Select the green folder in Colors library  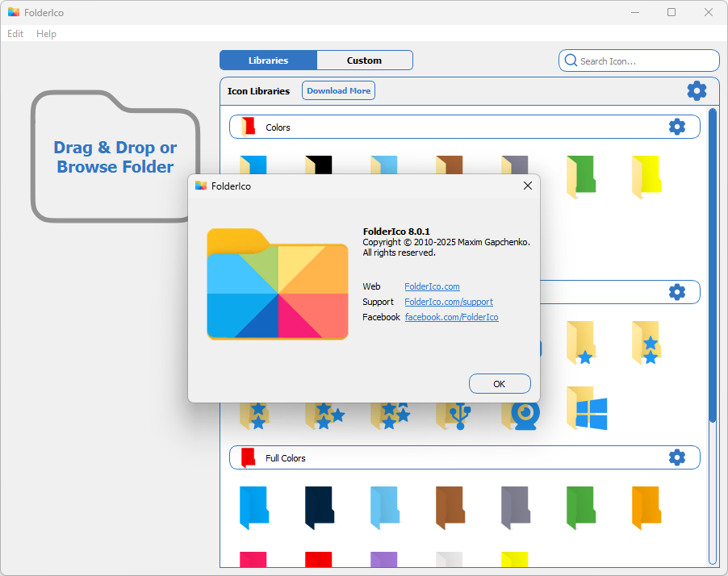tap(581, 177)
